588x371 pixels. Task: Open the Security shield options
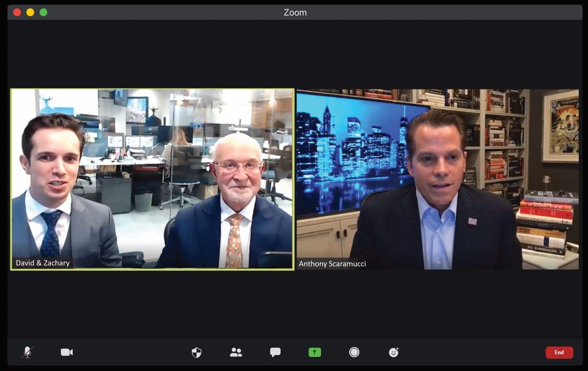click(196, 353)
